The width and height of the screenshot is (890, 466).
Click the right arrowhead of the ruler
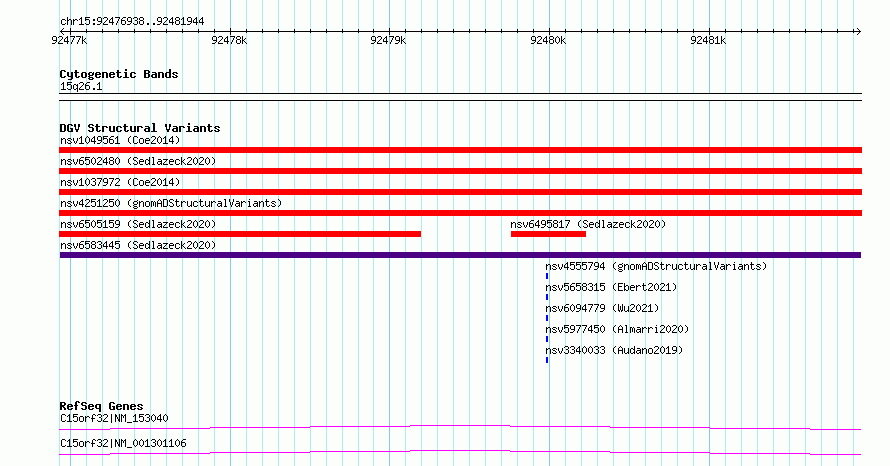click(x=858, y=32)
